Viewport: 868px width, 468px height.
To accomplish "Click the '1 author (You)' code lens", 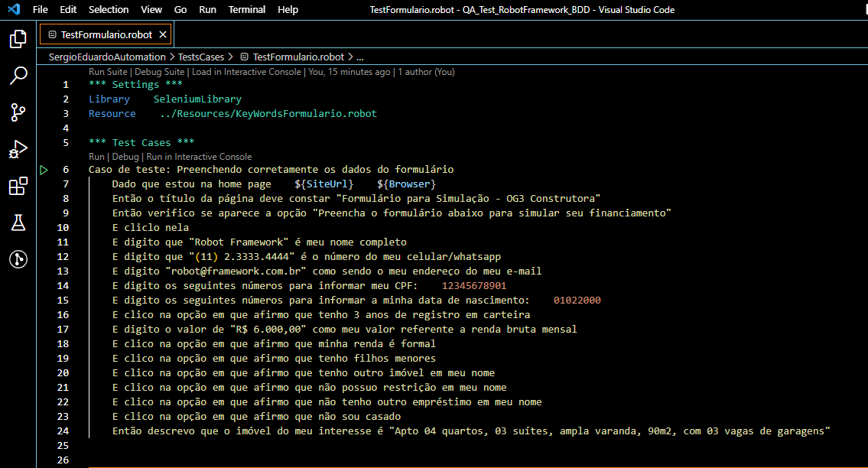I will 426,72.
